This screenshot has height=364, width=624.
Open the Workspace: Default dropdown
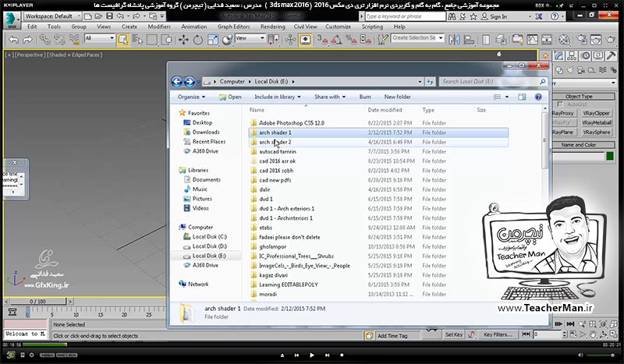coord(52,16)
